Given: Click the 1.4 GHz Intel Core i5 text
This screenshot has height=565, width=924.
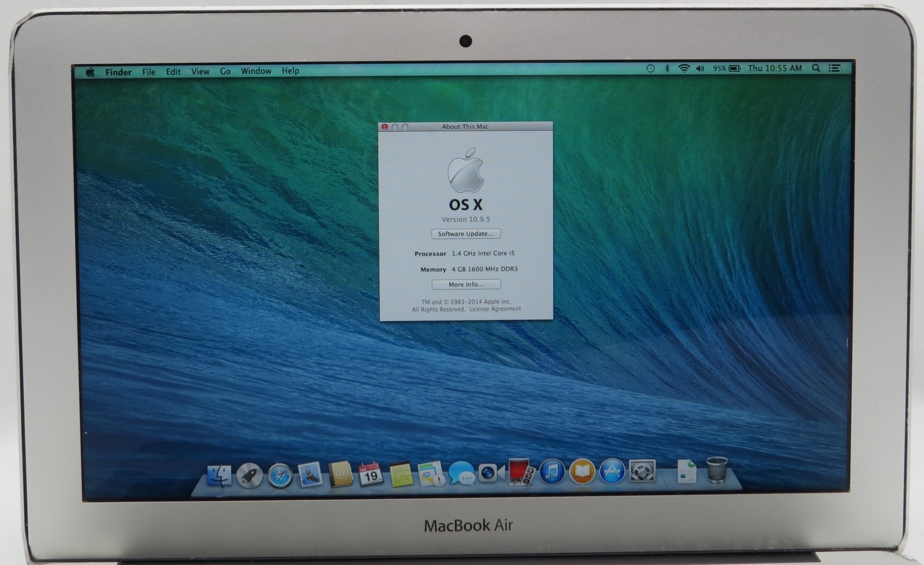Looking at the screenshot, I should (483, 253).
